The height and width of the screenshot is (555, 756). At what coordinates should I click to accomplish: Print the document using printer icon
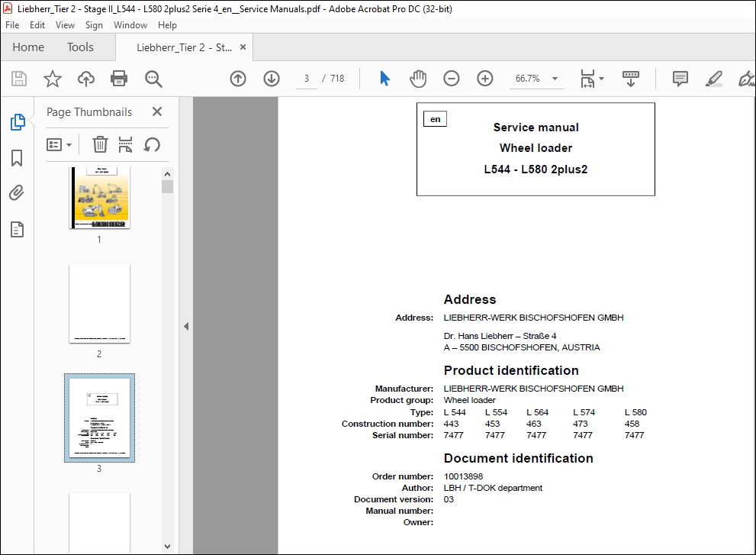click(119, 78)
